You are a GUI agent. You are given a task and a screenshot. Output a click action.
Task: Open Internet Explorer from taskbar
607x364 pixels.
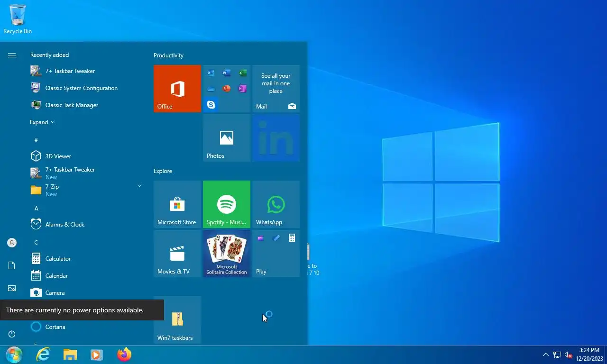[x=43, y=355]
